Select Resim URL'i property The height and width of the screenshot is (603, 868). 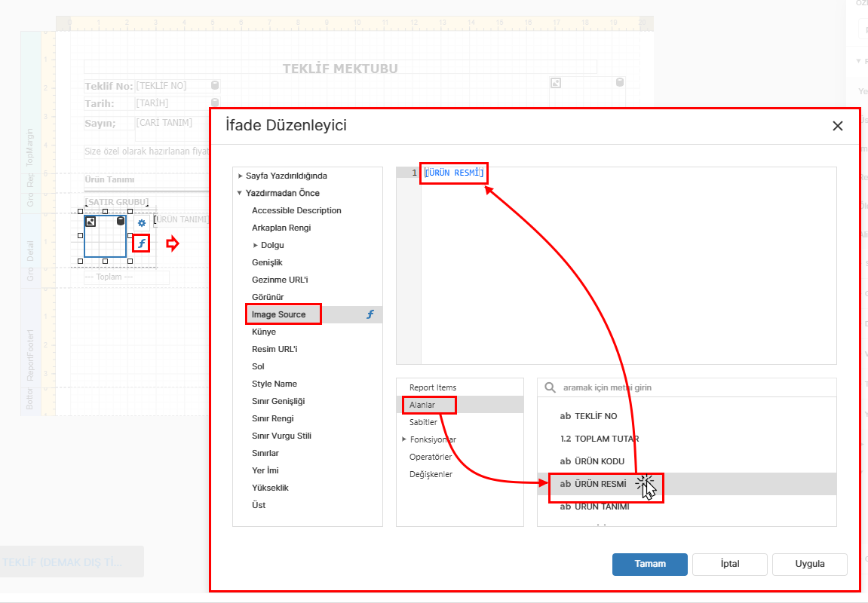click(275, 349)
